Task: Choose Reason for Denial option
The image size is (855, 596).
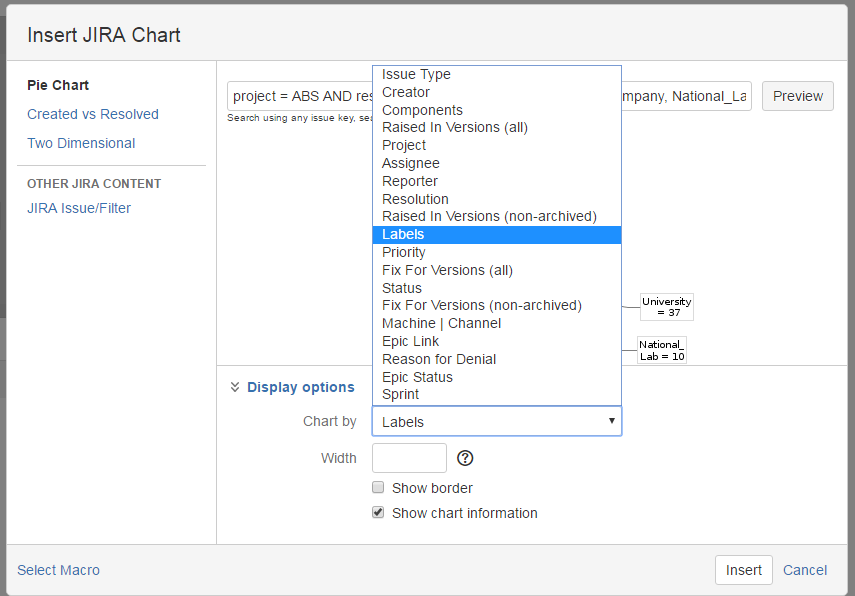Action: 497,359
